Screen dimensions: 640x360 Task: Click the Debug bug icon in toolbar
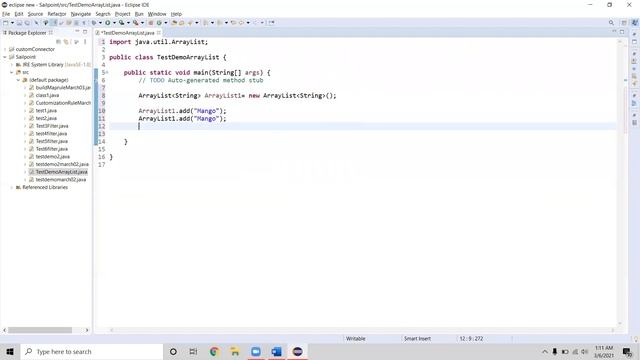(x=94, y=23)
